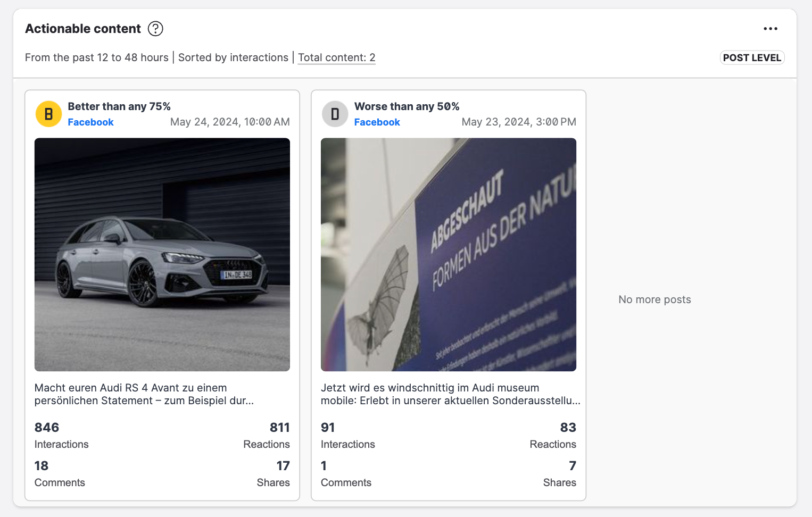
Task: Click the POST LEVEL button
Action: pyautogui.click(x=751, y=57)
